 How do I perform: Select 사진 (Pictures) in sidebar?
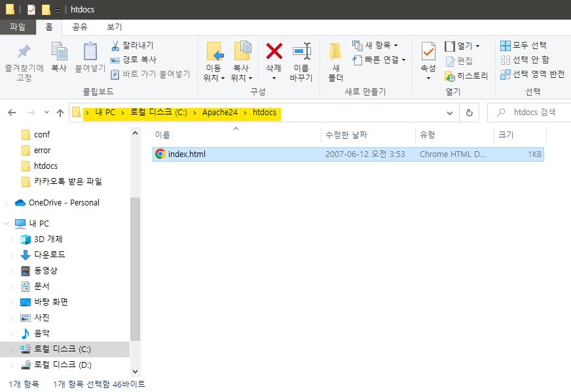[35, 318]
